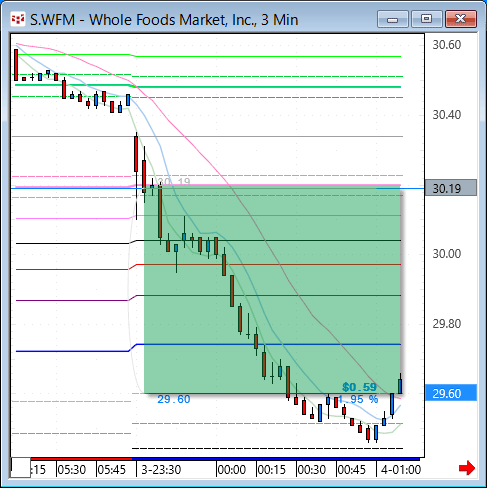Click the 29.60 target price text in chart
The image size is (487, 488).
coord(174,399)
